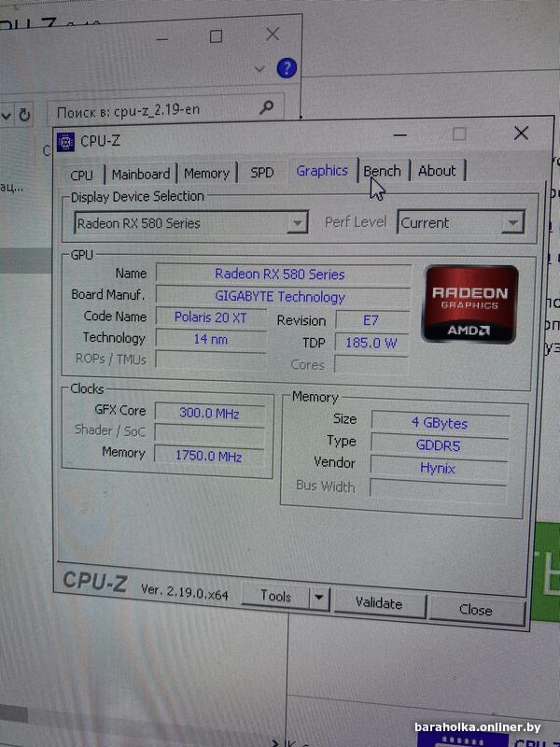Maximize the Explorer window
This screenshot has width=560, height=747.
click(216, 36)
